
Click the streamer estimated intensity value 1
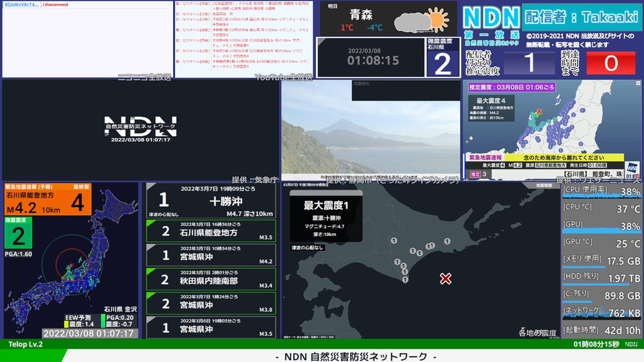click(x=529, y=63)
